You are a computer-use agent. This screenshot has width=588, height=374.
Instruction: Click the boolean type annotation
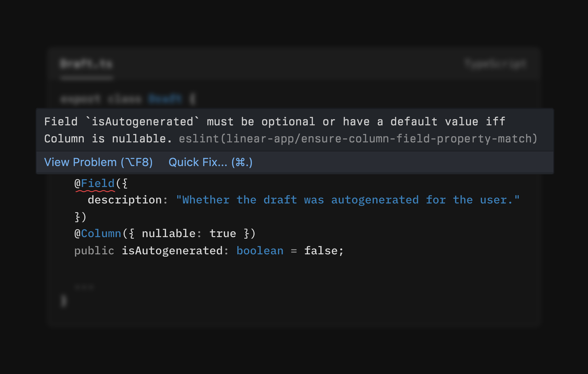coord(260,251)
